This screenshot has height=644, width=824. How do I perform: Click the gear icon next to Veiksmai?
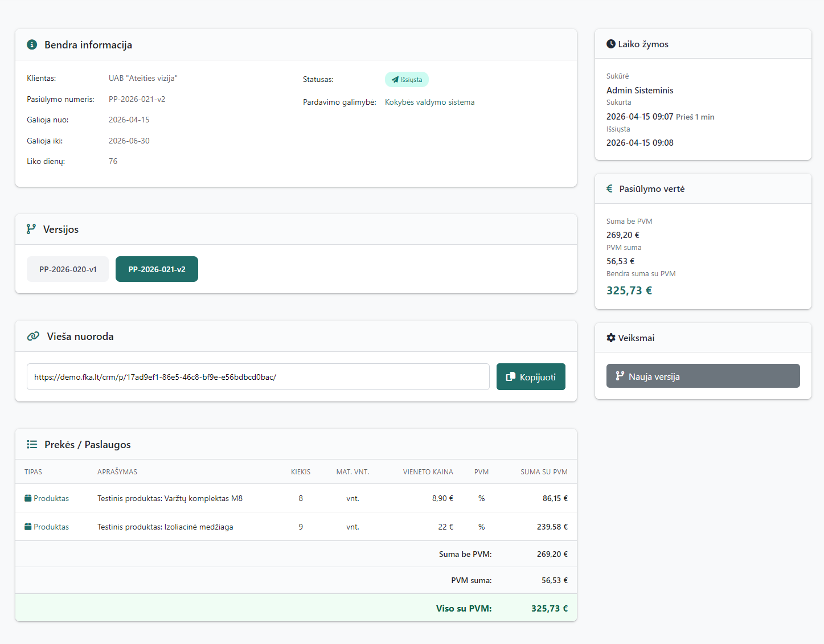pos(611,338)
